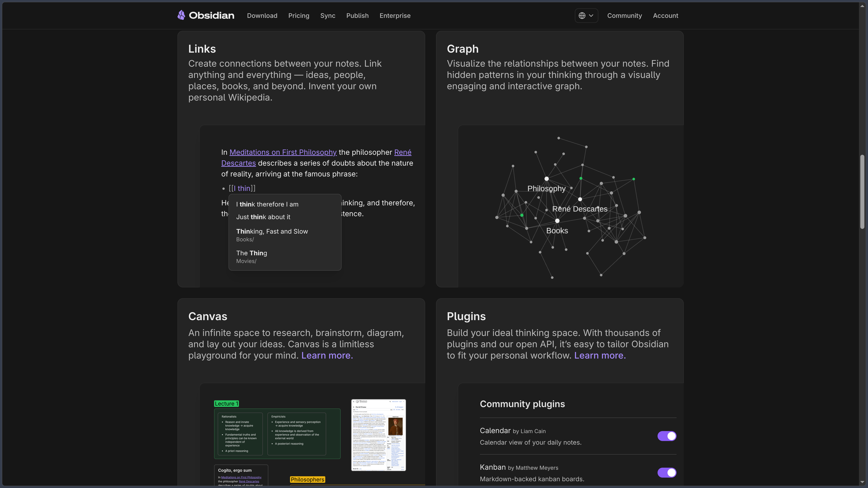Open the Sync menu item

[x=328, y=16]
